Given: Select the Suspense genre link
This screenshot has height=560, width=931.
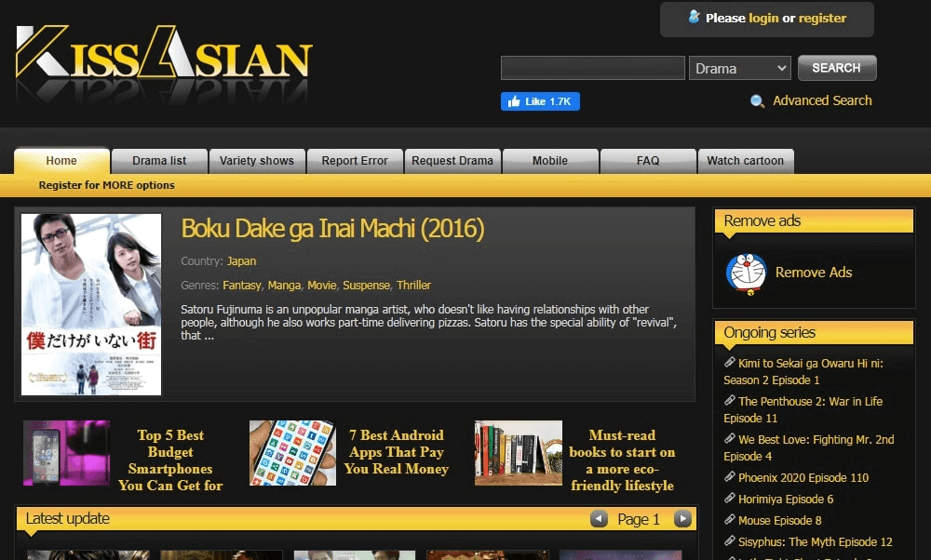Looking at the screenshot, I should pyautogui.click(x=366, y=286).
